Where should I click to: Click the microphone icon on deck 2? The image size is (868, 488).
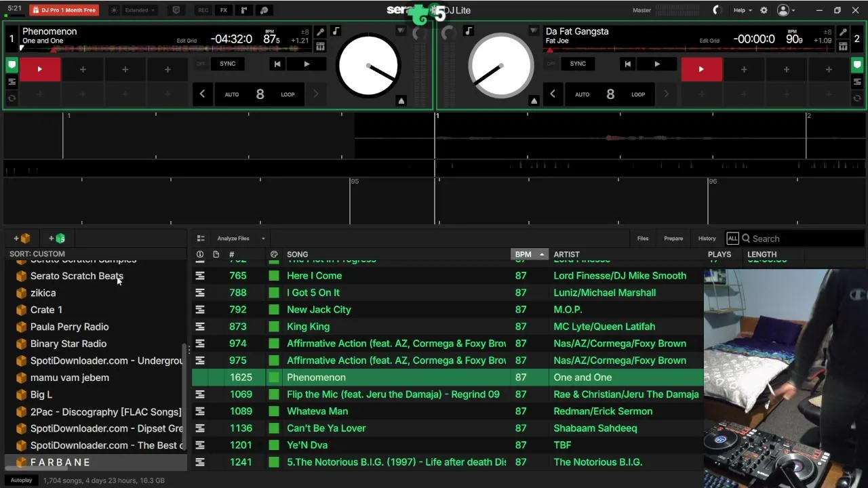click(x=843, y=32)
